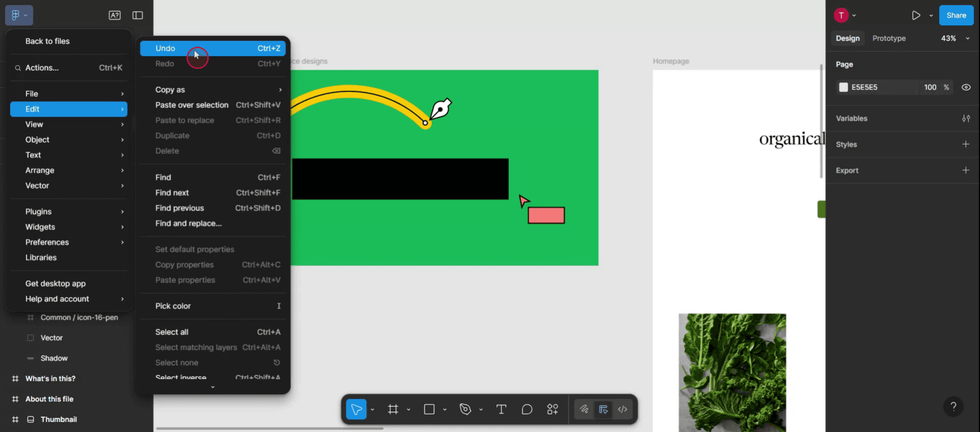Screen dimensions: 980x432
Task: Select the Rectangle tool
Action: click(x=429, y=409)
